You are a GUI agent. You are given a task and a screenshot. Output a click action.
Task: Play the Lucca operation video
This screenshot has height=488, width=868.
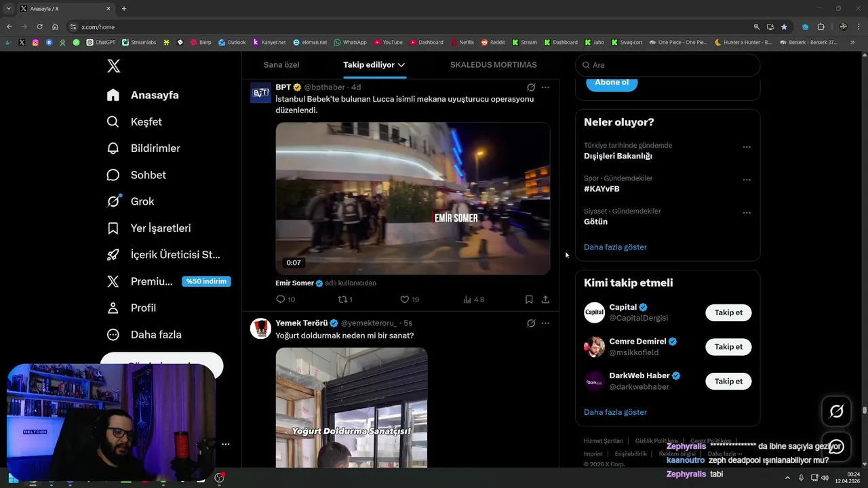point(412,199)
